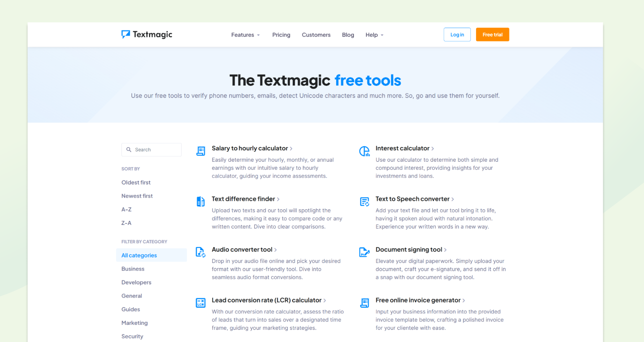
Task: Open the Text to Speech converter link
Action: click(415, 199)
